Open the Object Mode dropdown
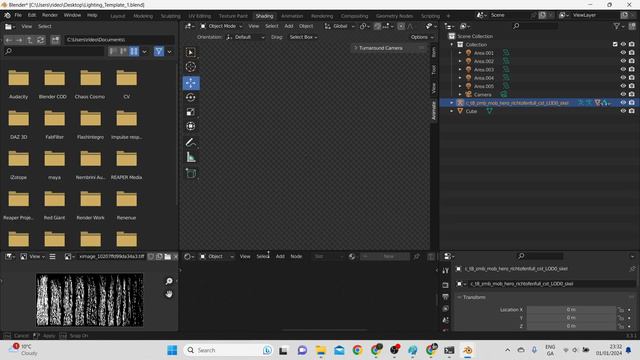 pyautogui.click(x=221, y=26)
